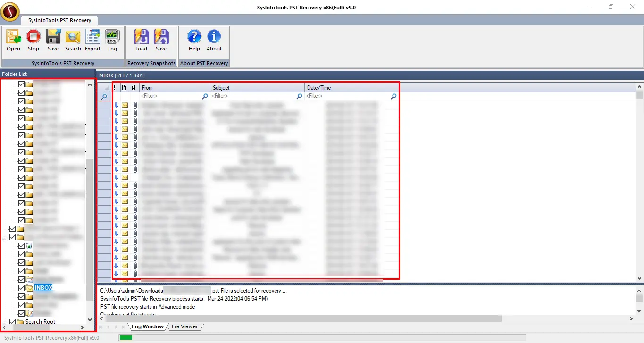Select the Search Root tree item
The height and width of the screenshot is (343, 644).
pyautogui.click(x=40, y=322)
